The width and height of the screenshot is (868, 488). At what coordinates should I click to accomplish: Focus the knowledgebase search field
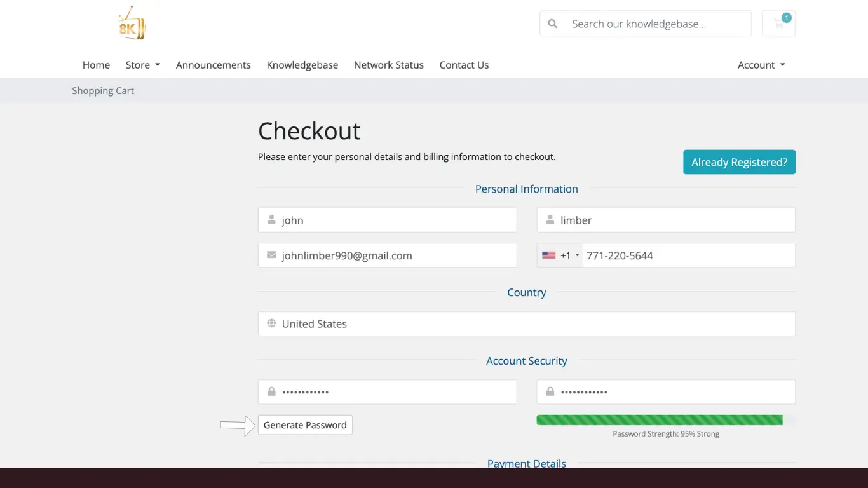pos(657,24)
